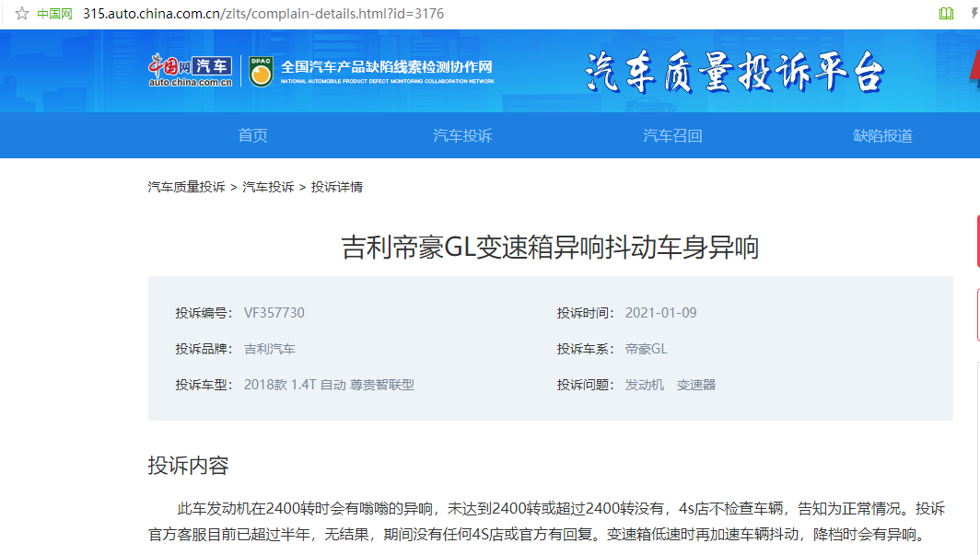Click the address bar URL
Image resolution: width=980 pixels, height=555 pixels.
coord(263,14)
